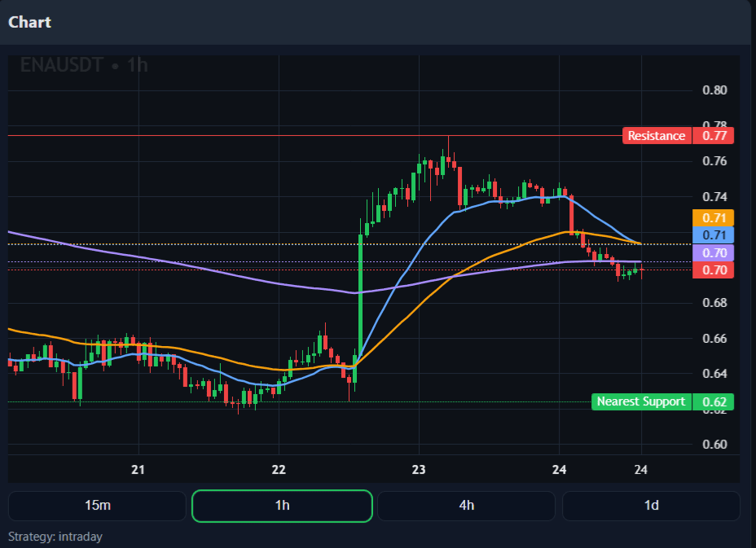
Task: Click date label 21 on time axis
Action: click(138, 470)
